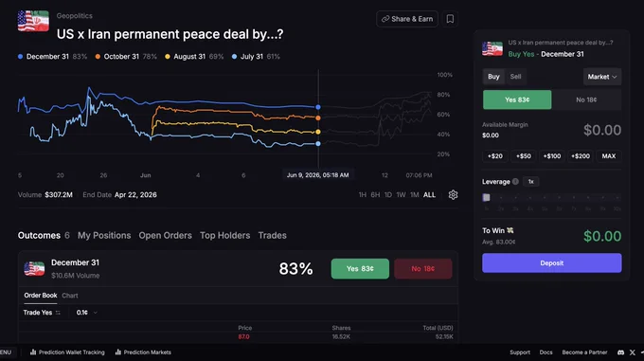Click the 83% probability in December 31 row

coord(295,269)
